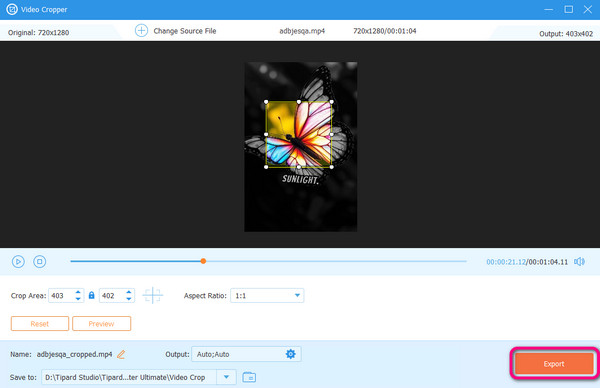Click the current time 00:00:21.12
This screenshot has width=600, height=388.
pyautogui.click(x=506, y=262)
